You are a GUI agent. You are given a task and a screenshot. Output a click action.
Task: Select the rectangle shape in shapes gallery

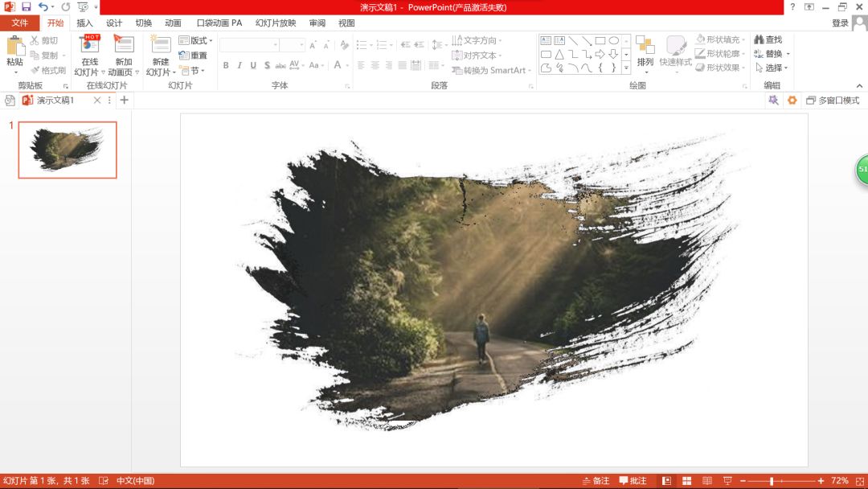[x=600, y=40]
